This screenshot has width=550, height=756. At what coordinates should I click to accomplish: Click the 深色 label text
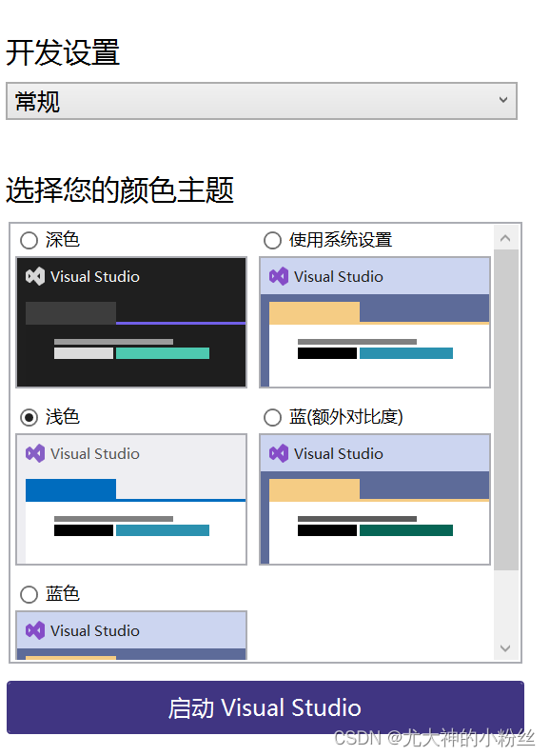click(63, 240)
